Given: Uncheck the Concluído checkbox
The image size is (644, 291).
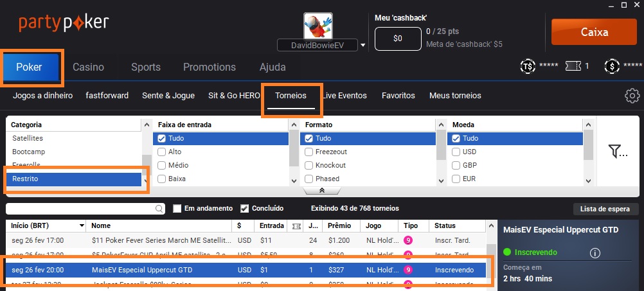Looking at the screenshot, I should coord(244,209).
